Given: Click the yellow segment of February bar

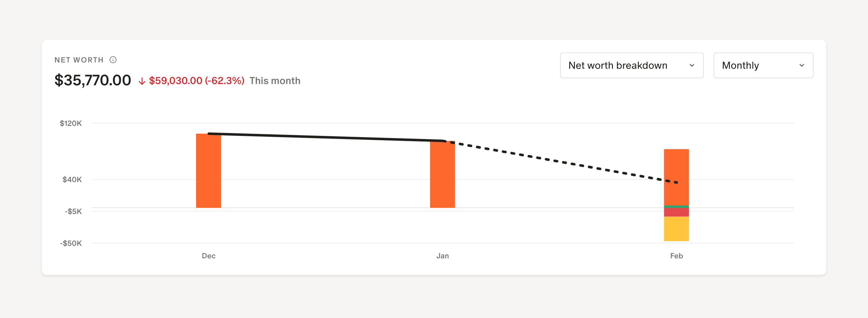Looking at the screenshot, I should (x=676, y=229).
